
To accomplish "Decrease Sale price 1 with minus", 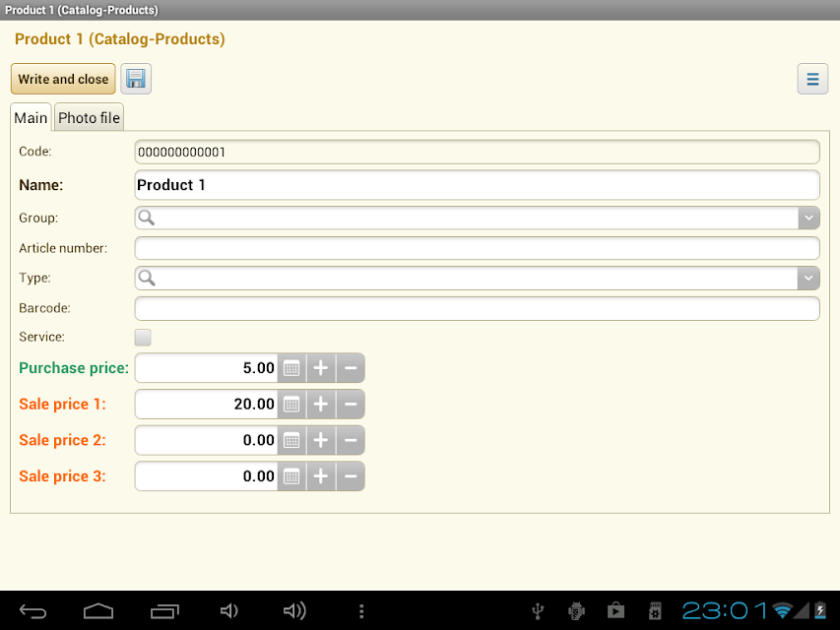I will (x=351, y=404).
